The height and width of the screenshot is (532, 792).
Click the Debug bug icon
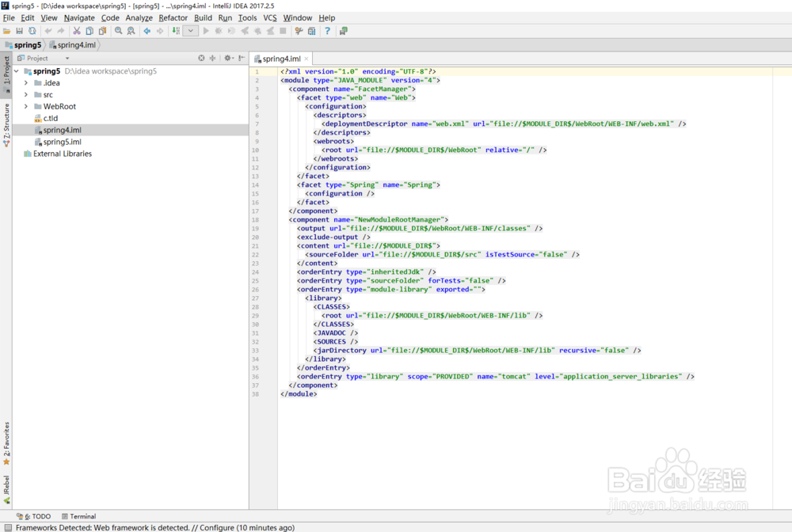pyautogui.click(x=219, y=32)
